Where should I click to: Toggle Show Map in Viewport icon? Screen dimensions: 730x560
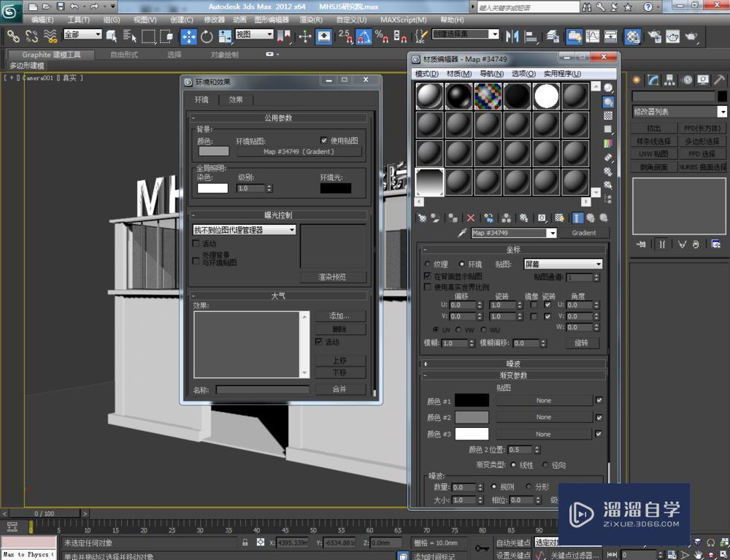(561, 218)
